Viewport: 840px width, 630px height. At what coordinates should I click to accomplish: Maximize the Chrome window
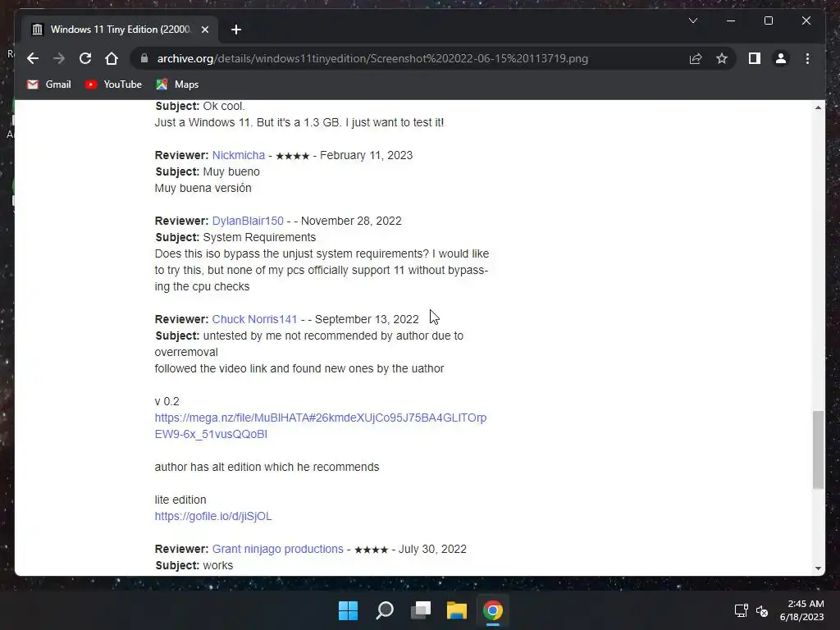pyautogui.click(x=768, y=21)
